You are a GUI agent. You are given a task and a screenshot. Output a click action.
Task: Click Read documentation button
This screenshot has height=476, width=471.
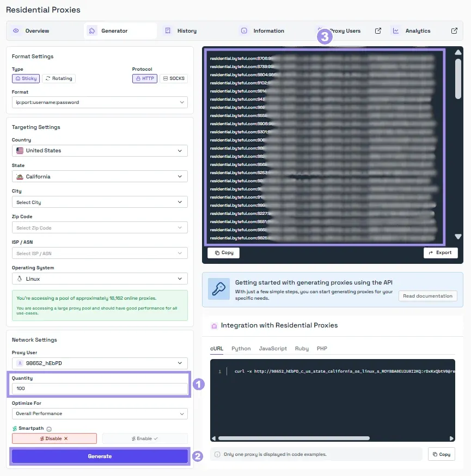428,296
